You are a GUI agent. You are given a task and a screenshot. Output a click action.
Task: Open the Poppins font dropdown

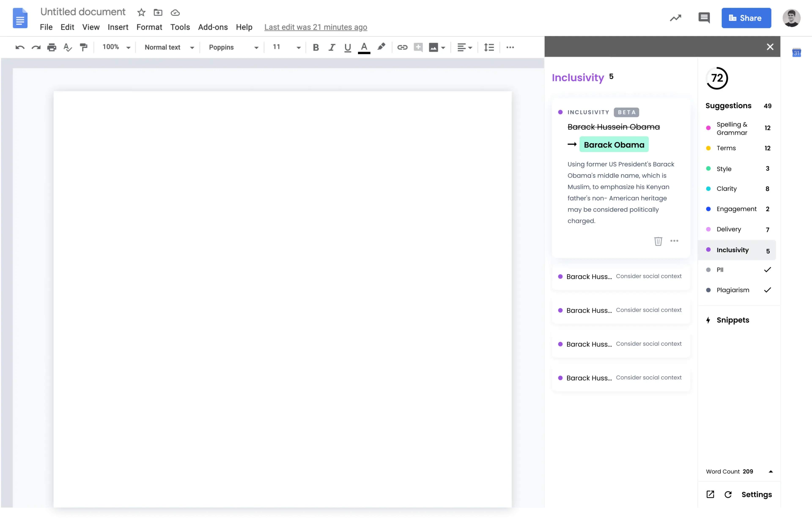tap(233, 47)
